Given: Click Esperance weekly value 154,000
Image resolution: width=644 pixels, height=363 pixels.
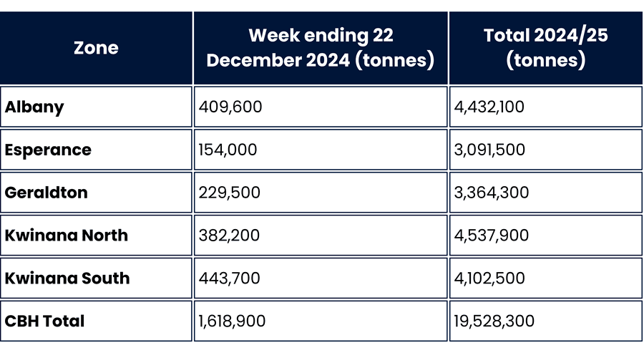Looking at the screenshot, I should click(228, 150).
